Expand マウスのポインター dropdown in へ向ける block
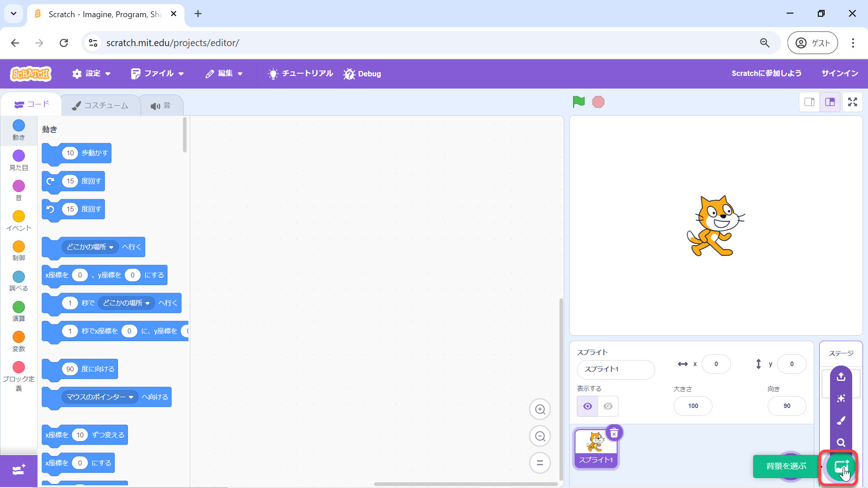The width and height of the screenshot is (868, 488). 100,397
